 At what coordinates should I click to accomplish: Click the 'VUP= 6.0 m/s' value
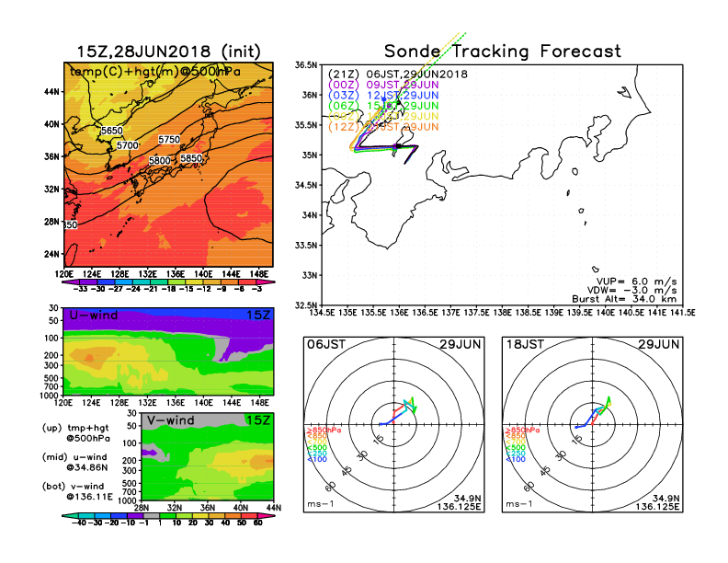point(636,281)
